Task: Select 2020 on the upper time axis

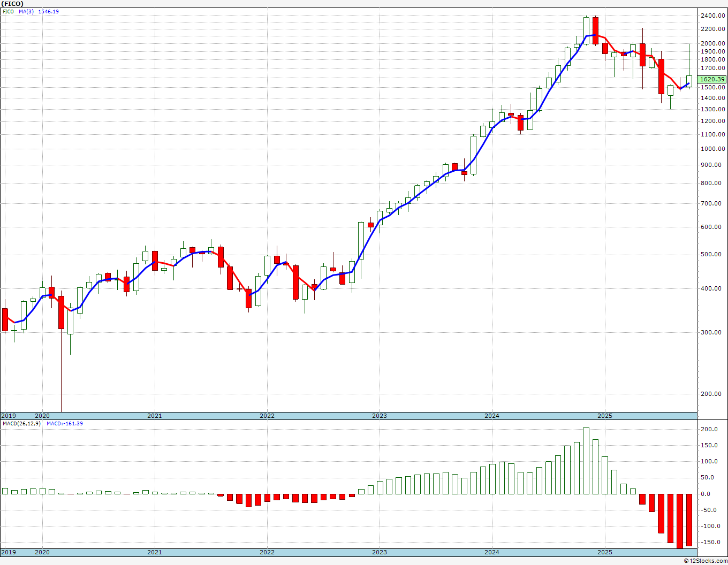Action: (x=42, y=416)
